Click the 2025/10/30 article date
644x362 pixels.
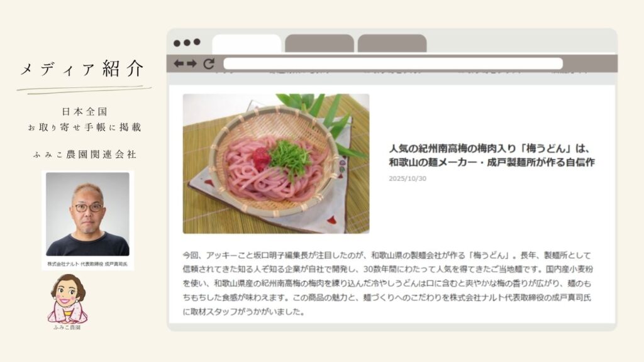pos(408,178)
